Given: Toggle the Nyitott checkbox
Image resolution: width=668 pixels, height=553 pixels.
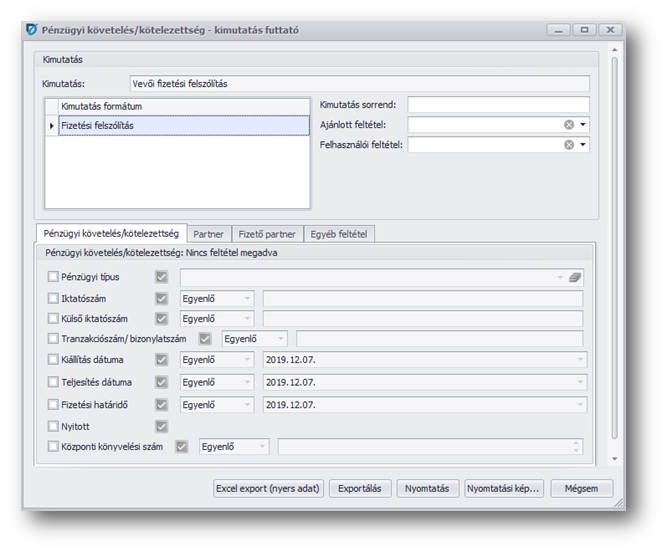Looking at the screenshot, I should [54, 426].
